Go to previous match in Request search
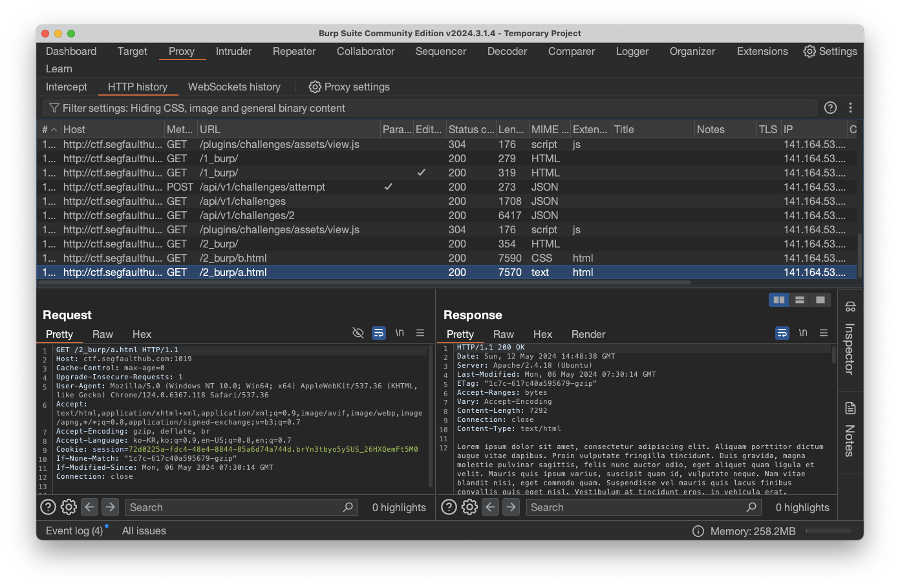This screenshot has height=588, width=900. (90, 507)
